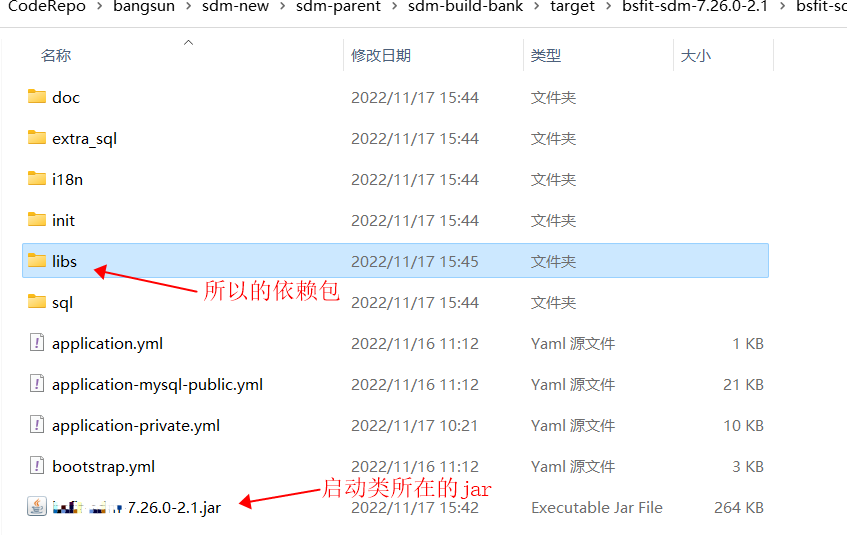Viewport: 847px width, 535px height.
Task: Click the executable jar file icon
Action: pyautogui.click(x=37, y=507)
